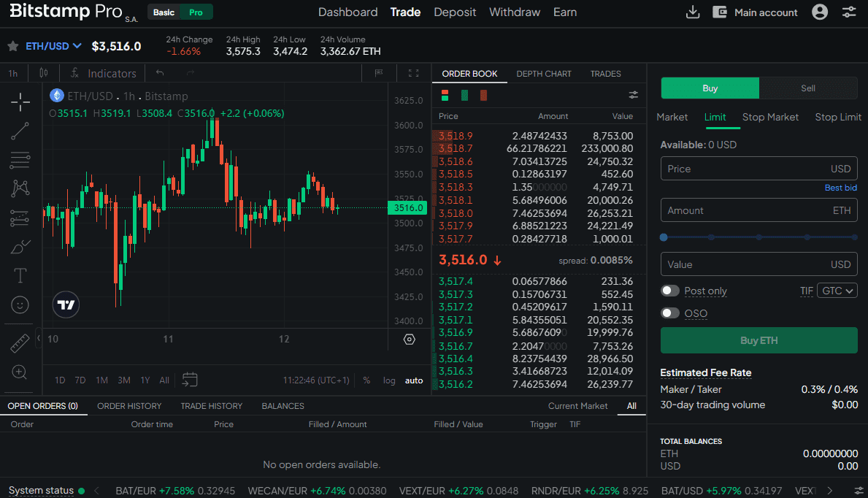This screenshot has width=868, height=498.
Task: Set chart range to 1D
Action: [60, 380]
